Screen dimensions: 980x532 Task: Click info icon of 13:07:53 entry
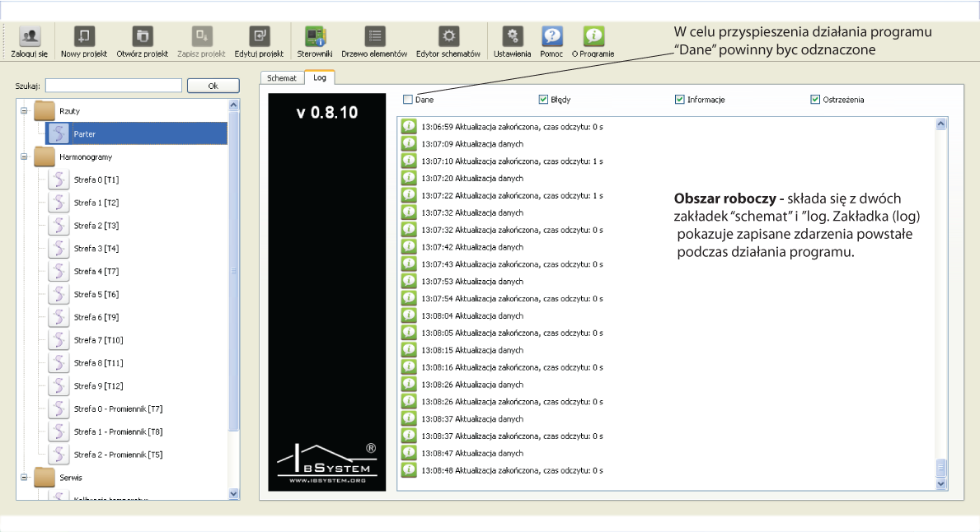tap(409, 281)
